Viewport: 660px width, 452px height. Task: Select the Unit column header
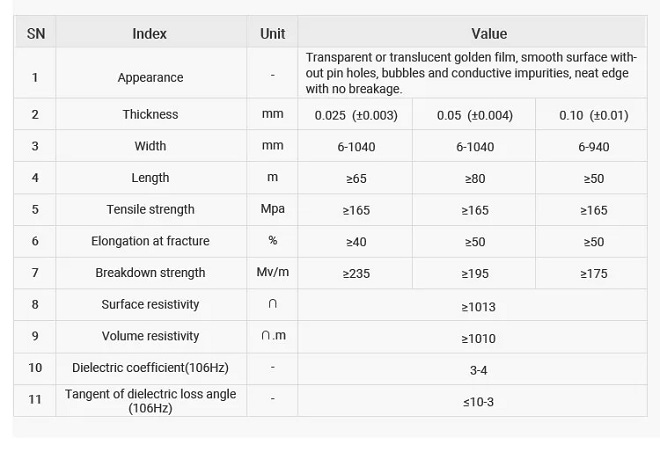pos(272,34)
